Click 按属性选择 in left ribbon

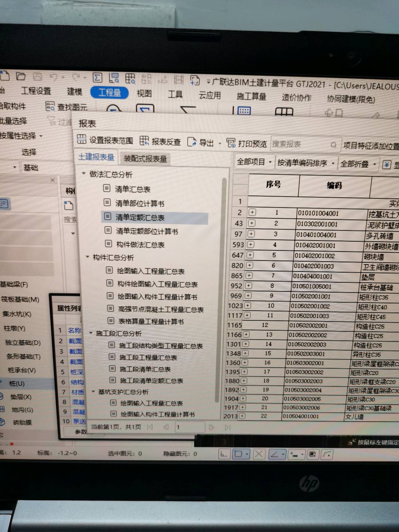21,136
